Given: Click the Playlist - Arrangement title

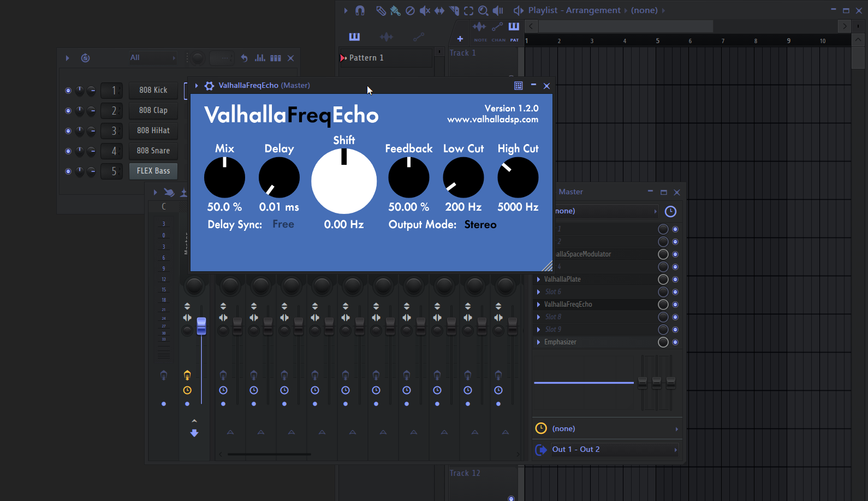Looking at the screenshot, I should tap(574, 10).
